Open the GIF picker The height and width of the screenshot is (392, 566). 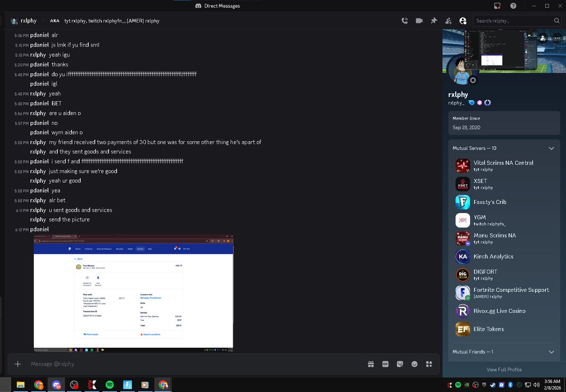click(385, 364)
